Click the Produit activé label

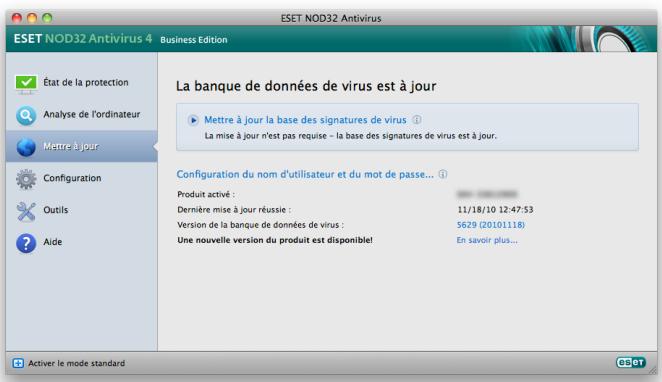pyautogui.click(x=206, y=195)
